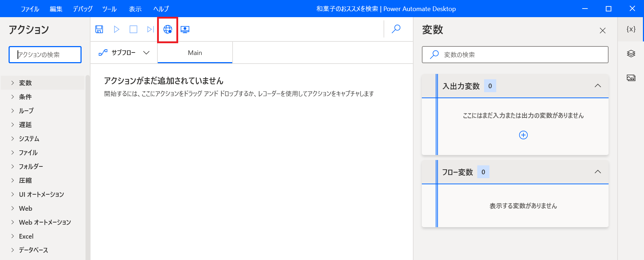Minimize the Power Automate Desktop window
The height and width of the screenshot is (260, 644).
[585, 9]
